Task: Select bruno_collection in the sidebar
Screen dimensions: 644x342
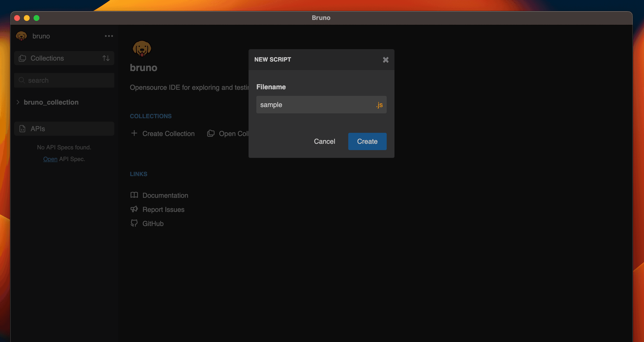Action: click(51, 102)
